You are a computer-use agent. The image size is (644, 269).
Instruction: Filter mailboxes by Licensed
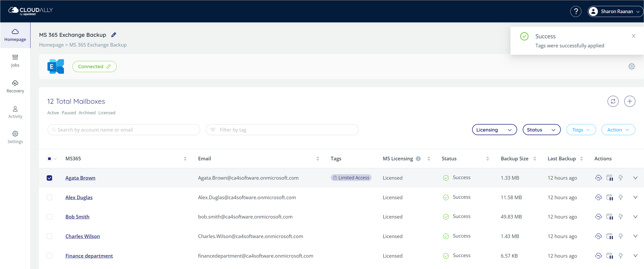(x=107, y=113)
